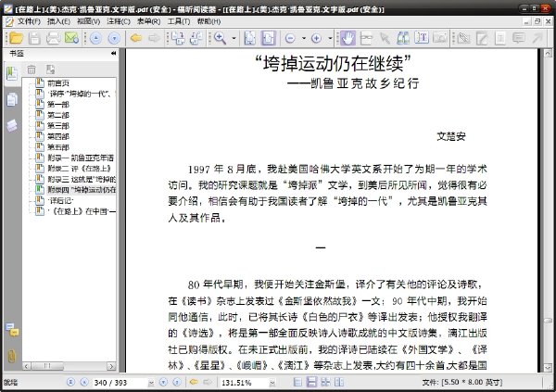Screen dimensions: 556x392
Task: Select the Snapshot/select-area tool next to Hand
Action: point(366,38)
